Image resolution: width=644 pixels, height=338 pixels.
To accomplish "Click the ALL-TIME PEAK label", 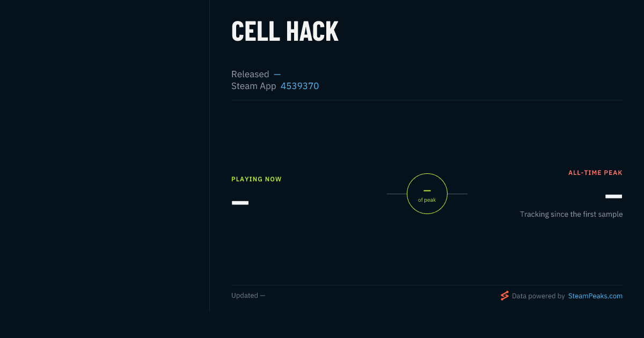I will pyautogui.click(x=595, y=173).
